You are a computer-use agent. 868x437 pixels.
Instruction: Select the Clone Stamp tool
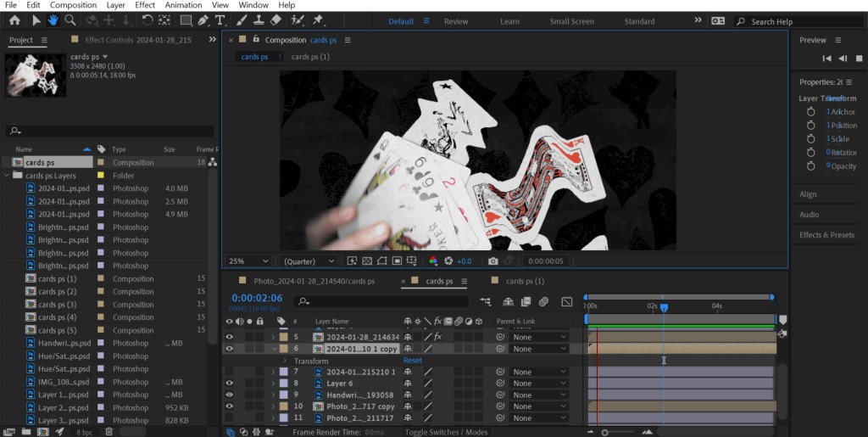coord(259,20)
